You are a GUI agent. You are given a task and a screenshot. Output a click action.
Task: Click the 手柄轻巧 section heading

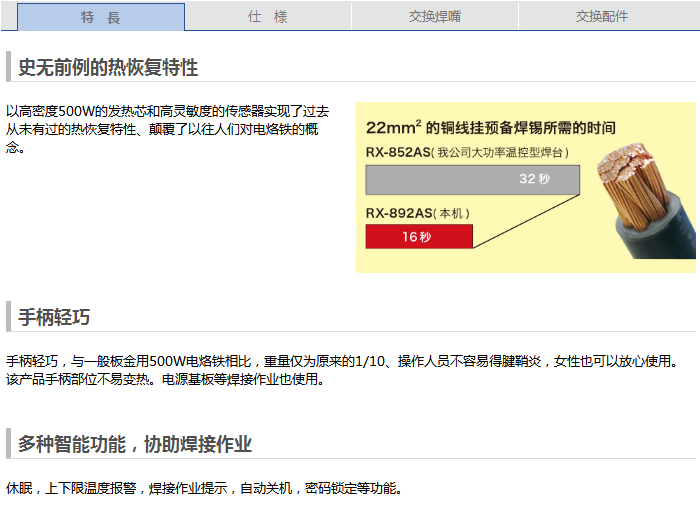point(54,317)
